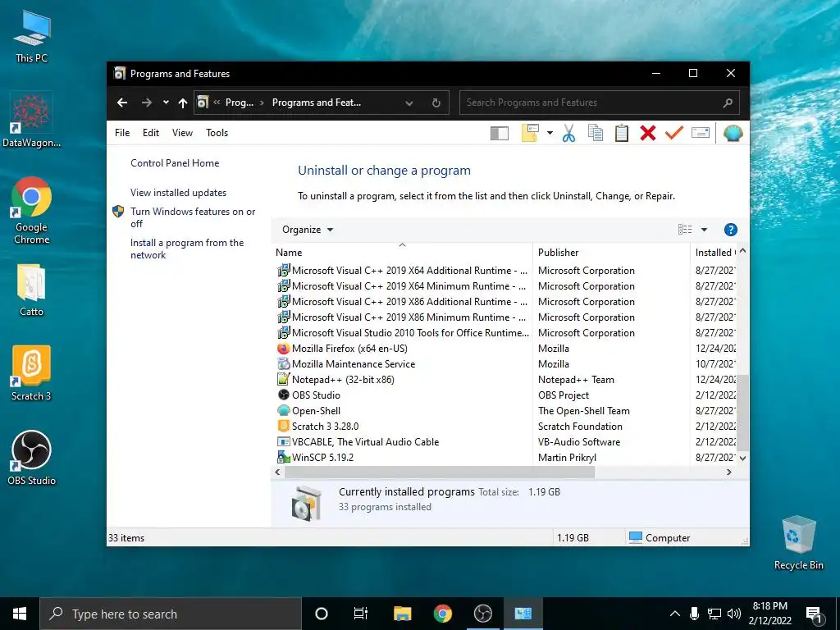840x630 pixels.
Task: Open the Organize dropdown
Action: pos(308,230)
